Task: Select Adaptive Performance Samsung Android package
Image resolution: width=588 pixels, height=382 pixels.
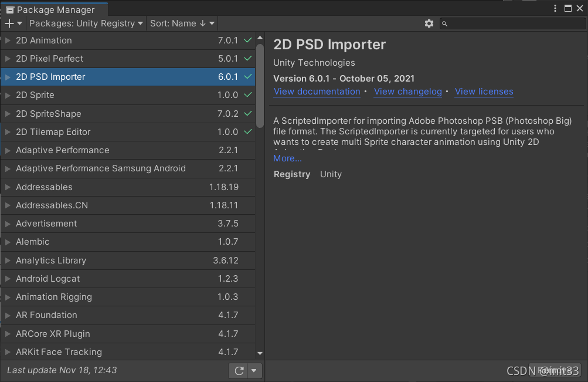Action: coord(127,168)
